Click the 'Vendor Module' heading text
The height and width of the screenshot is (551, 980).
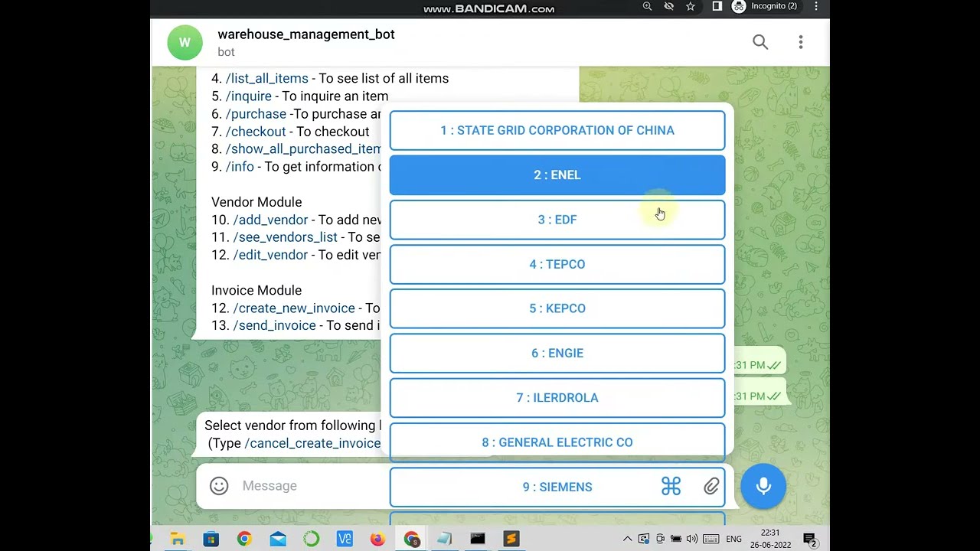click(x=256, y=202)
